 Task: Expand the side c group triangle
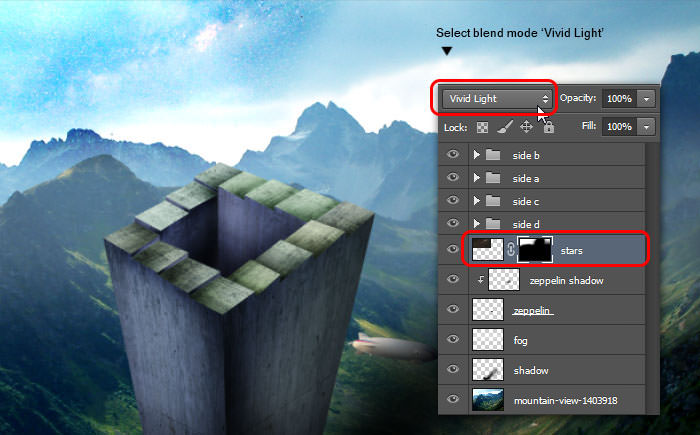click(476, 201)
